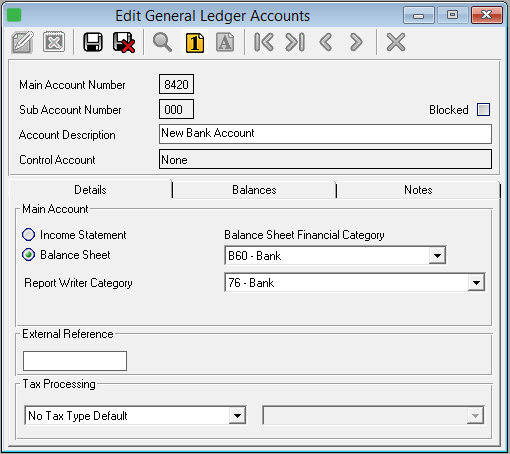Viewport: 510px width, 454px height.
Task: Save changes with the floppy disk icon
Action: [93, 42]
